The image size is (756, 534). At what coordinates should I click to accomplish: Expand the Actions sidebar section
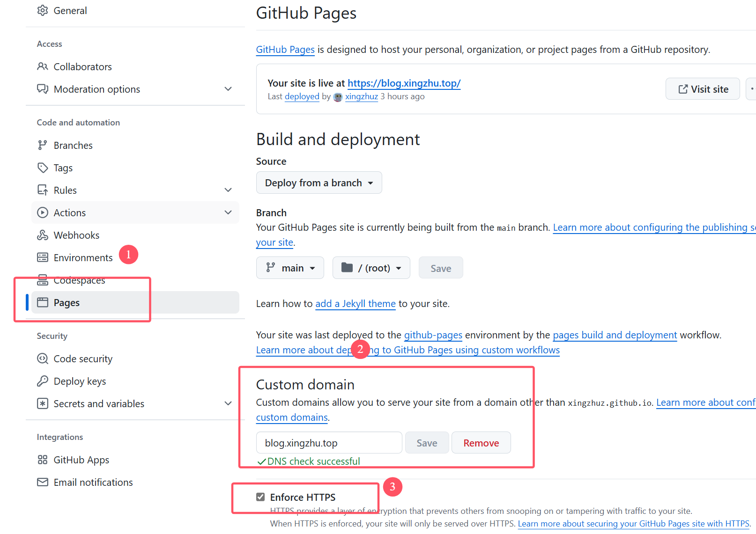point(228,212)
